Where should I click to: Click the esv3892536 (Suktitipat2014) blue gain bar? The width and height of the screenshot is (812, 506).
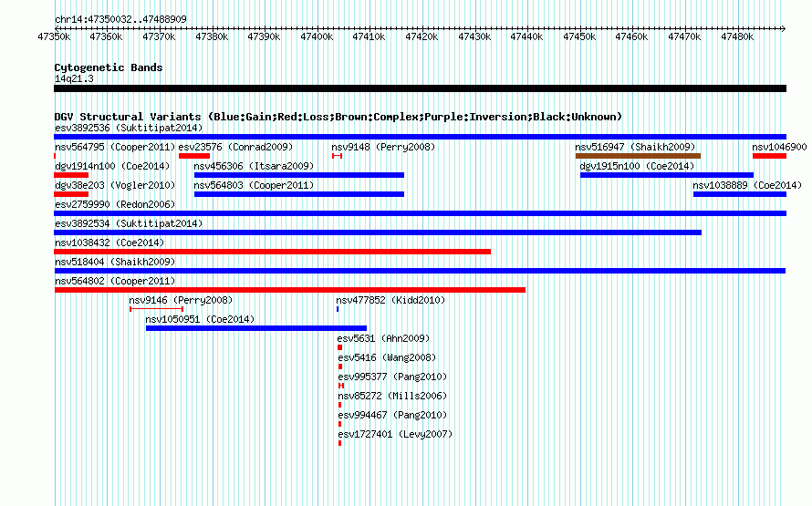tap(420, 137)
